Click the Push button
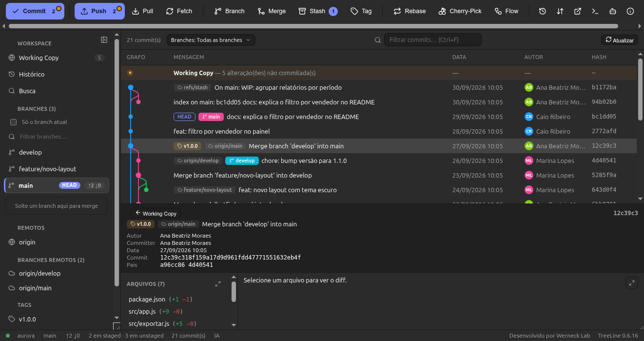 coord(99,11)
